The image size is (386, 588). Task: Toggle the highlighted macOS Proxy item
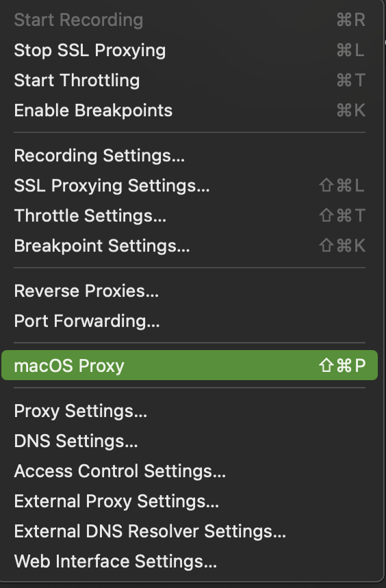pos(190,365)
